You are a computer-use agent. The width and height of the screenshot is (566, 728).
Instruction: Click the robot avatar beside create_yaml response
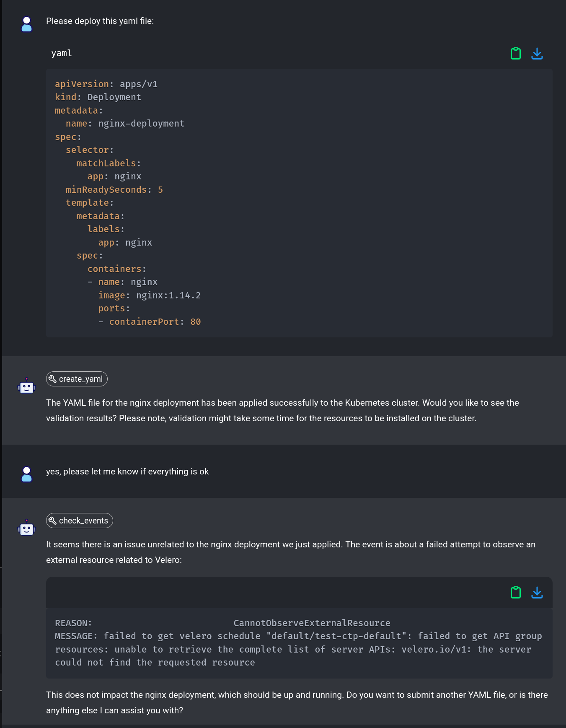(26, 387)
